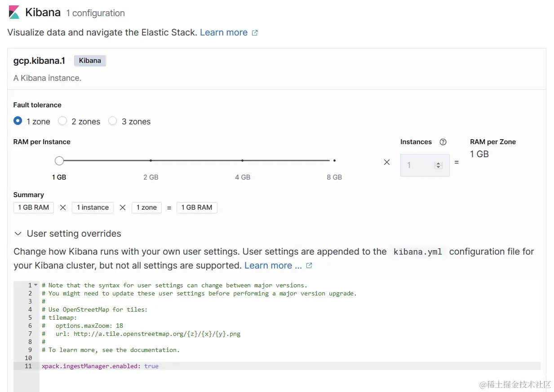Click the '1 GB RAM' result summary badge
The image size is (554, 392).
(197, 207)
